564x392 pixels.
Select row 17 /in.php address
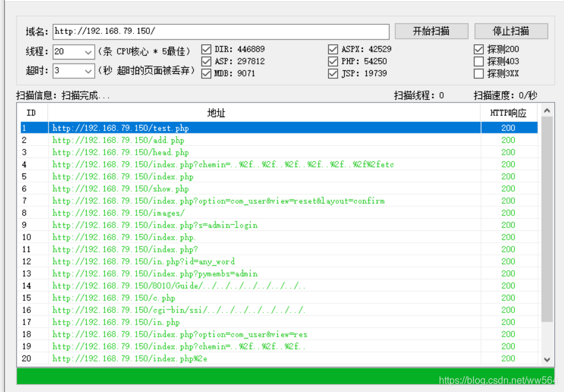[279, 322]
